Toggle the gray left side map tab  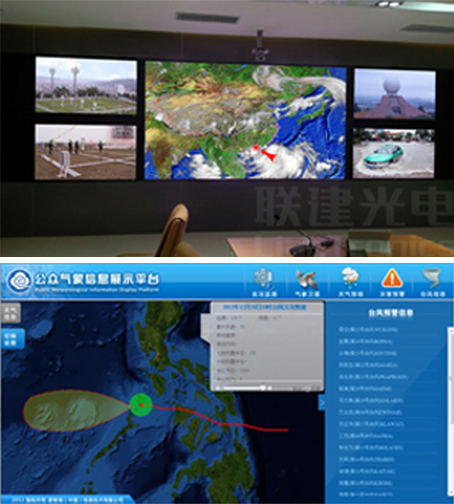point(11,313)
